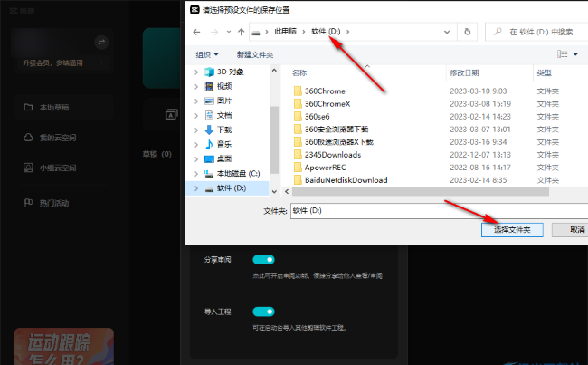
Task: Open the 360Chrome folder
Action: [x=325, y=91]
